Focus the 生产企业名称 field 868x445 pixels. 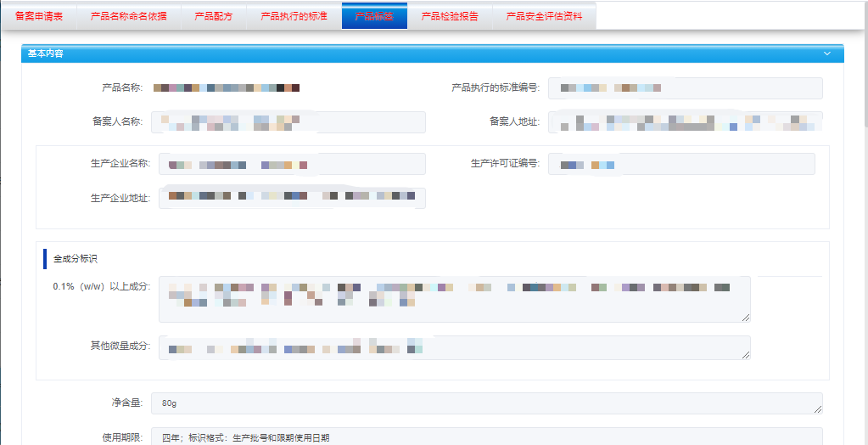pyautogui.click(x=292, y=164)
